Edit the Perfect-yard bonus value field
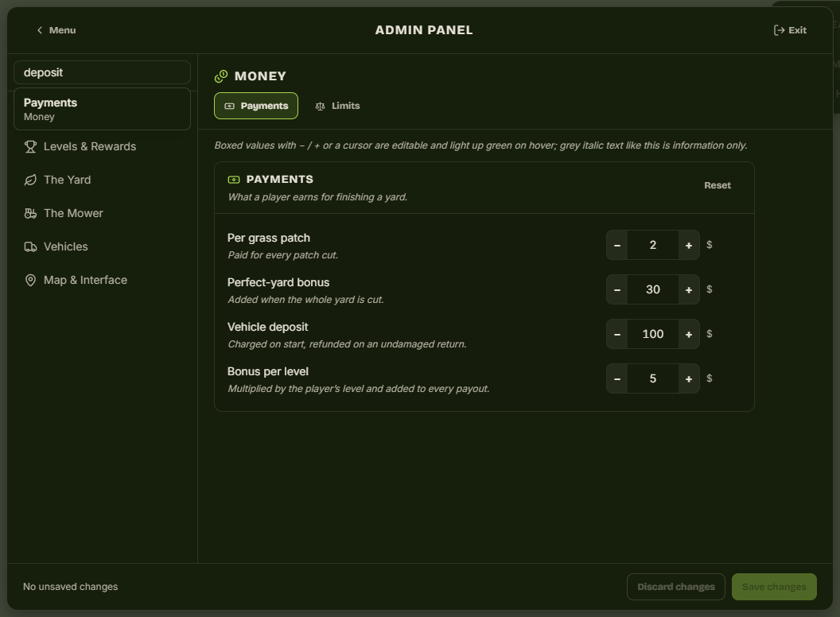 click(x=653, y=289)
